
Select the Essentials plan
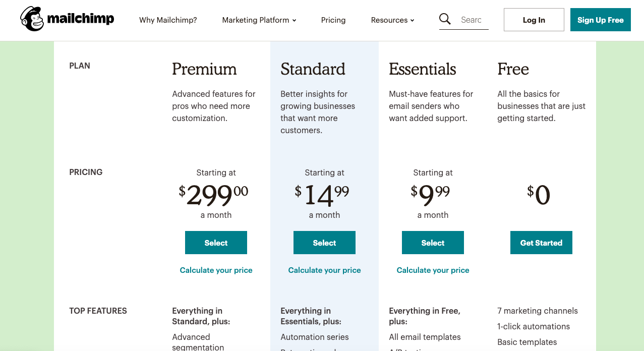[x=433, y=243]
